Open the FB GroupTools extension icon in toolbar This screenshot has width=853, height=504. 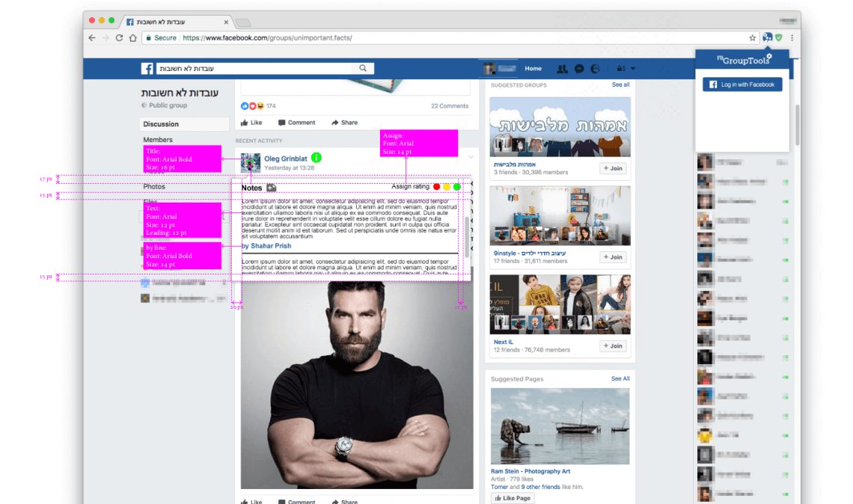tap(767, 37)
